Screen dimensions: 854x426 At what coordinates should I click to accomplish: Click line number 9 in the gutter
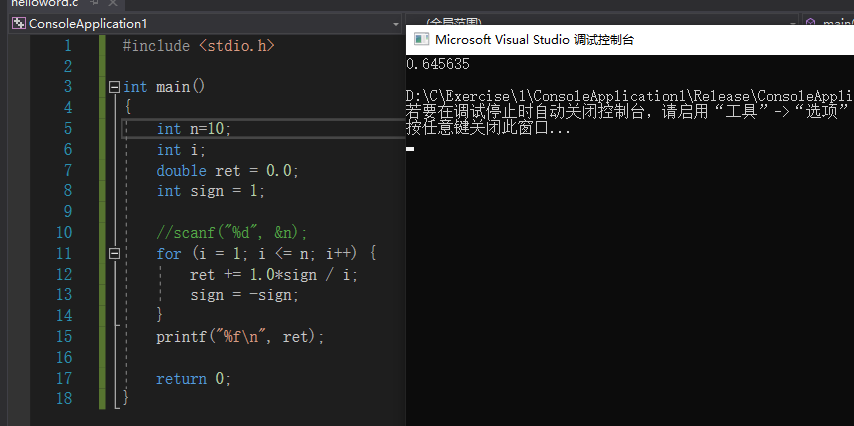tap(68, 212)
